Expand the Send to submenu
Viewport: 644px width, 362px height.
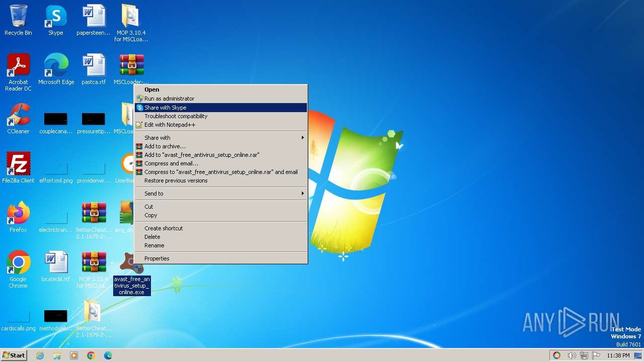pyautogui.click(x=221, y=194)
